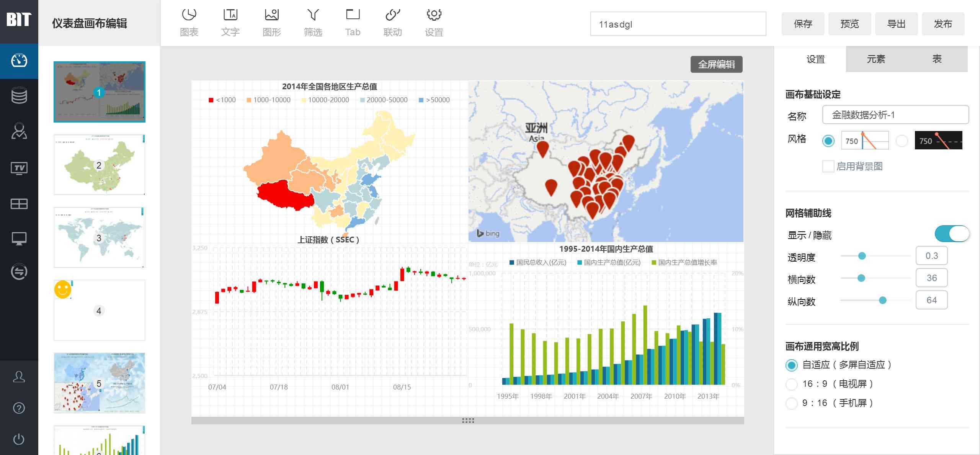The width and height of the screenshot is (980, 455).
Task: Click the 保存 save button
Action: click(803, 24)
